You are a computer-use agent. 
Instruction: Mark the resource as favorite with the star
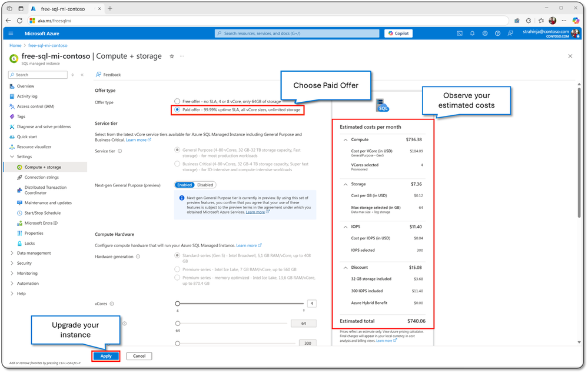172,56
